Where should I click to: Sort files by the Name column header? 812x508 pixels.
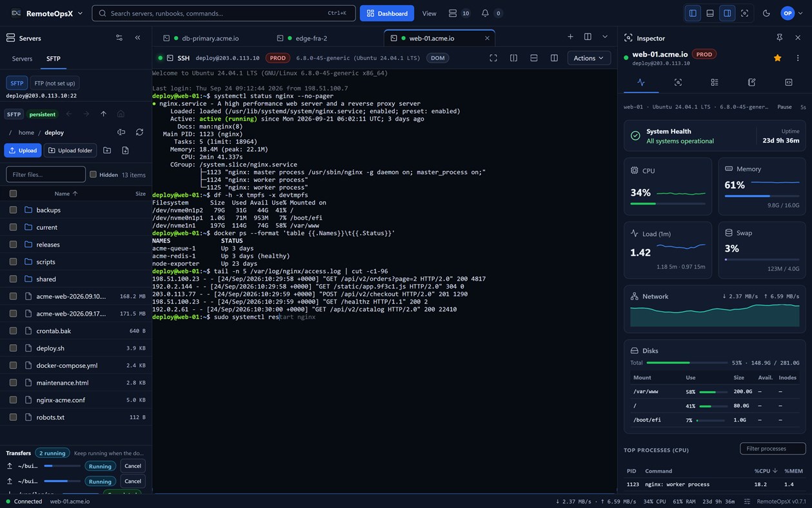[x=66, y=194]
